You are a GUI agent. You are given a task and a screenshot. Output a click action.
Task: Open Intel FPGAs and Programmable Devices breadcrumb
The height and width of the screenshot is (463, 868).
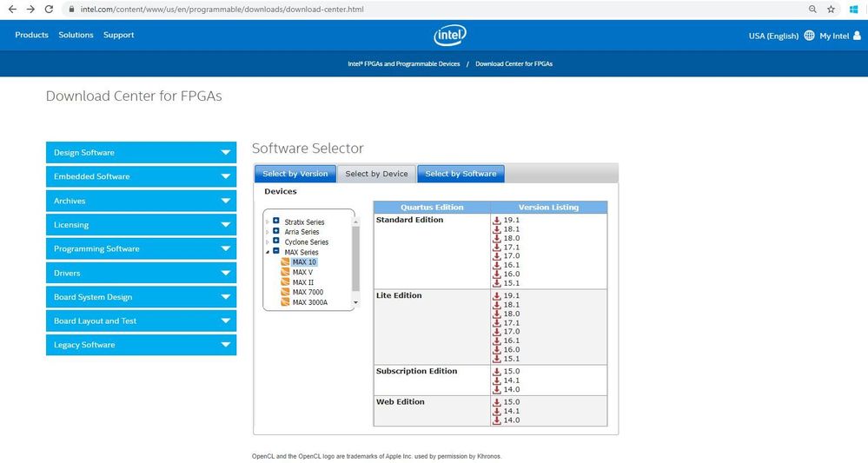(x=403, y=64)
